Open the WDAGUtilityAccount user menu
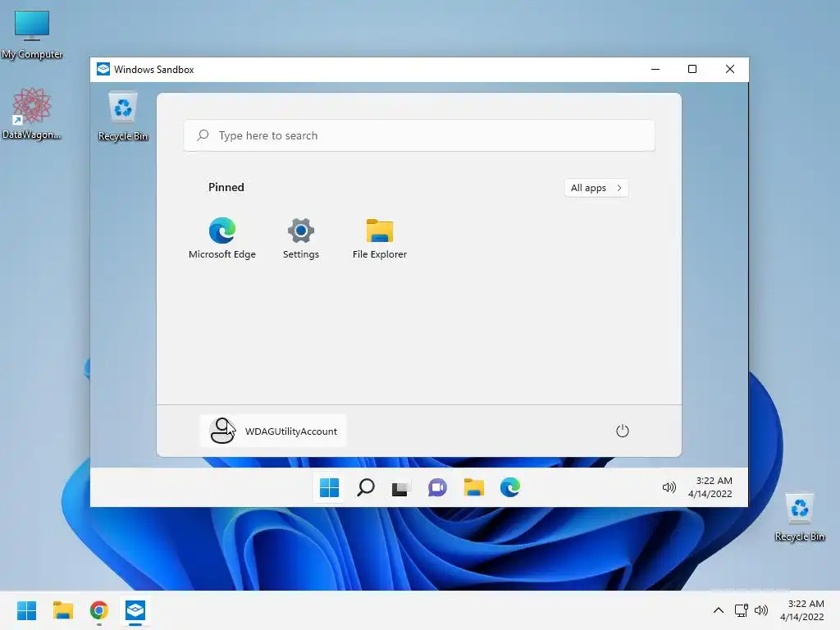Viewport: 840px width, 630px height. pyautogui.click(x=273, y=431)
